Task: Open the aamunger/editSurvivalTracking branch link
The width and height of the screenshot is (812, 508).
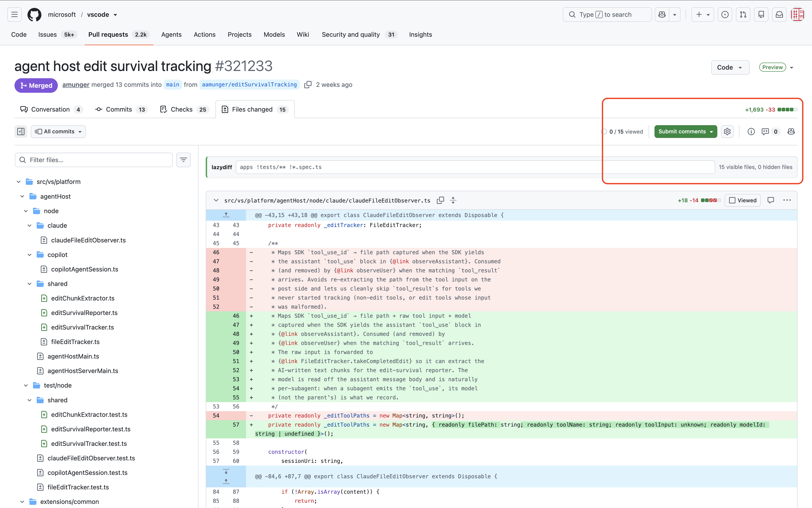Action: [x=249, y=85]
